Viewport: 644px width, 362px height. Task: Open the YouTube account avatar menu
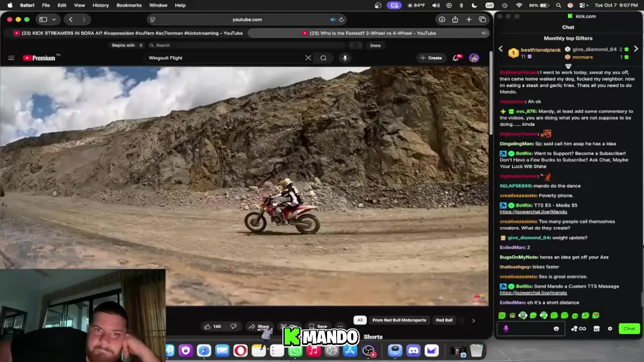[474, 58]
